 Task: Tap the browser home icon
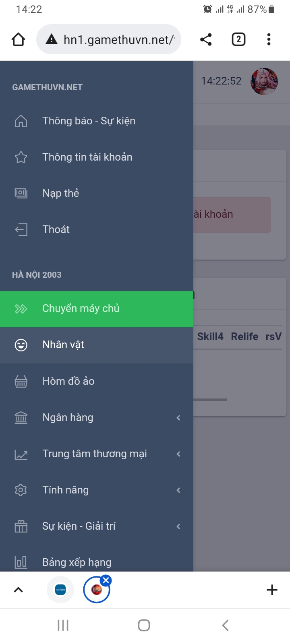[19, 39]
